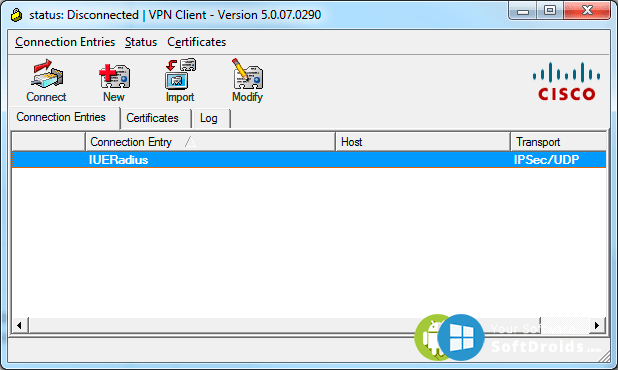
Task: Click the right scroll arrow
Action: pyautogui.click(x=597, y=325)
